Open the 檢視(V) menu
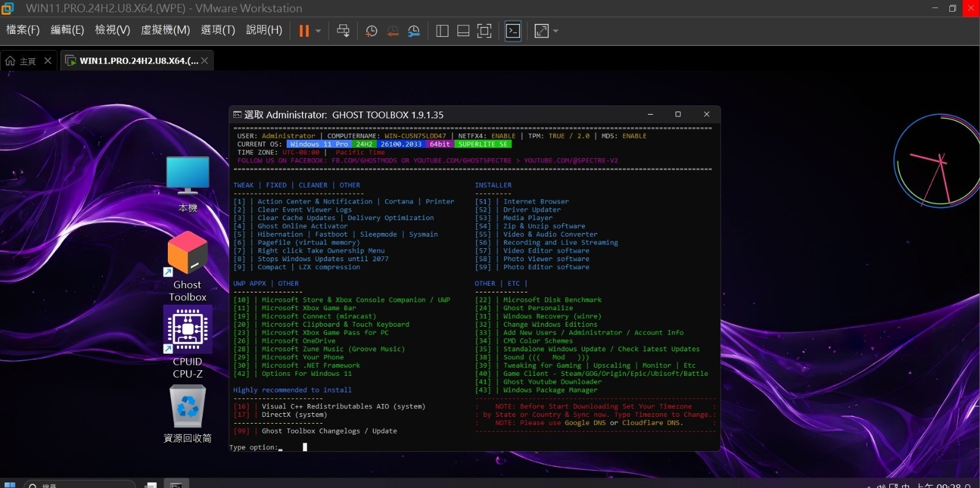This screenshot has width=980, height=488. click(112, 30)
